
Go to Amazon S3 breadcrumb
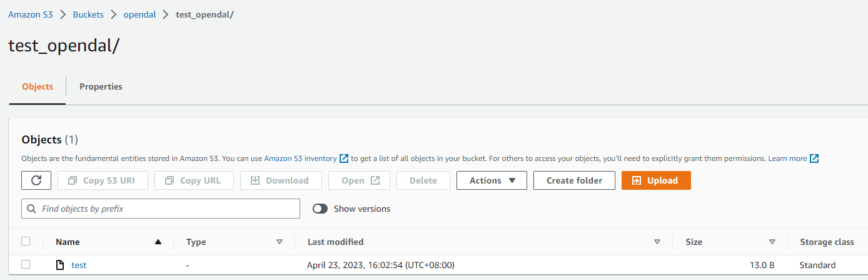pyautogui.click(x=31, y=14)
